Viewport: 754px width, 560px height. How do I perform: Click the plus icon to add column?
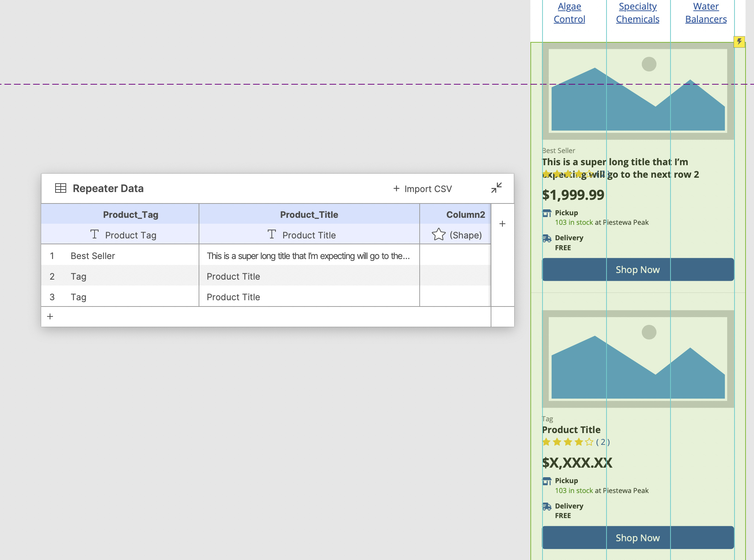click(502, 224)
